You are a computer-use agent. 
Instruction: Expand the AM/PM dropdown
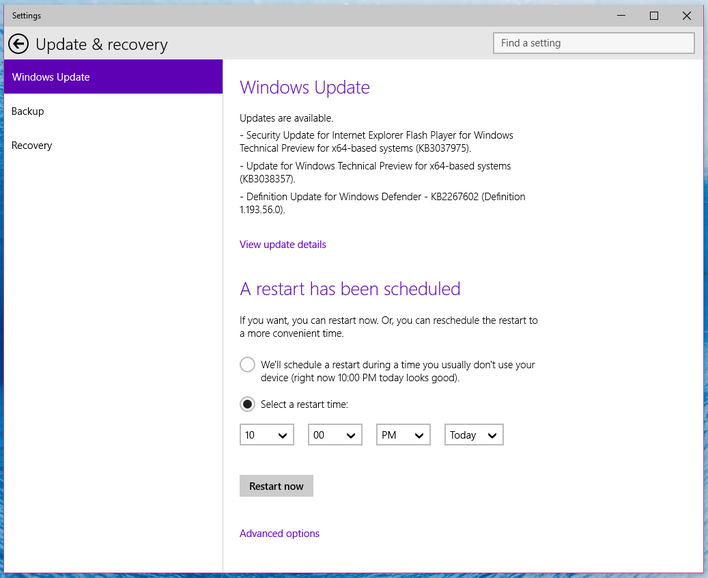click(x=403, y=435)
